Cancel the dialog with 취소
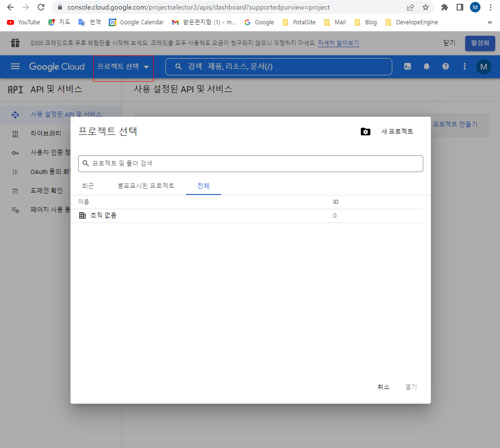Image resolution: width=500 pixels, height=448 pixels. [x=383, y=387]
